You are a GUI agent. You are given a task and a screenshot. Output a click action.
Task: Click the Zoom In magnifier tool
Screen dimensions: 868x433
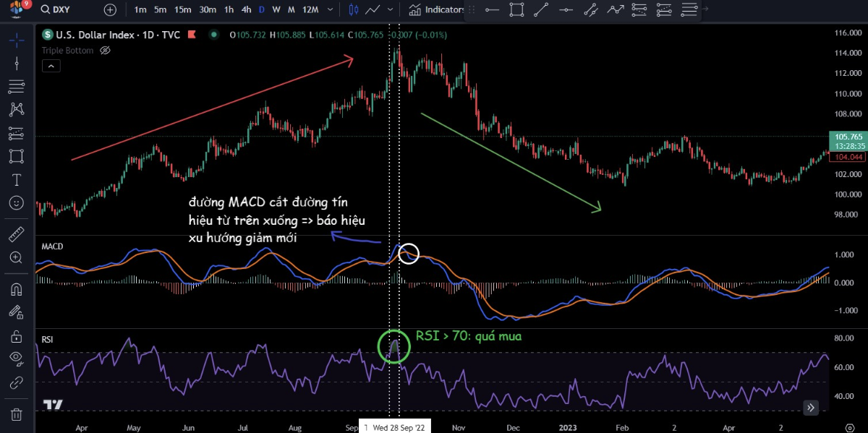16,257
